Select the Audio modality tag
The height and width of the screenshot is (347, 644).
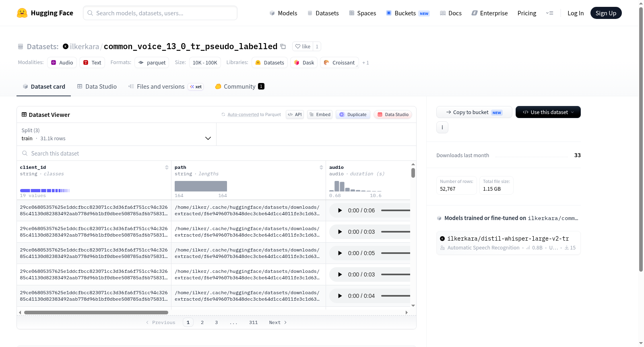62,62
